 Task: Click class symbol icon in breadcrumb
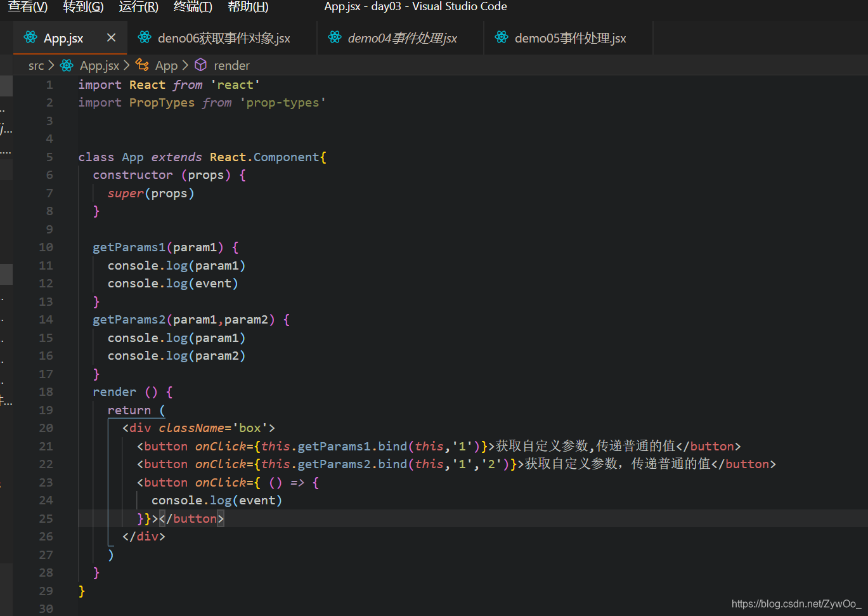[143, 65]
